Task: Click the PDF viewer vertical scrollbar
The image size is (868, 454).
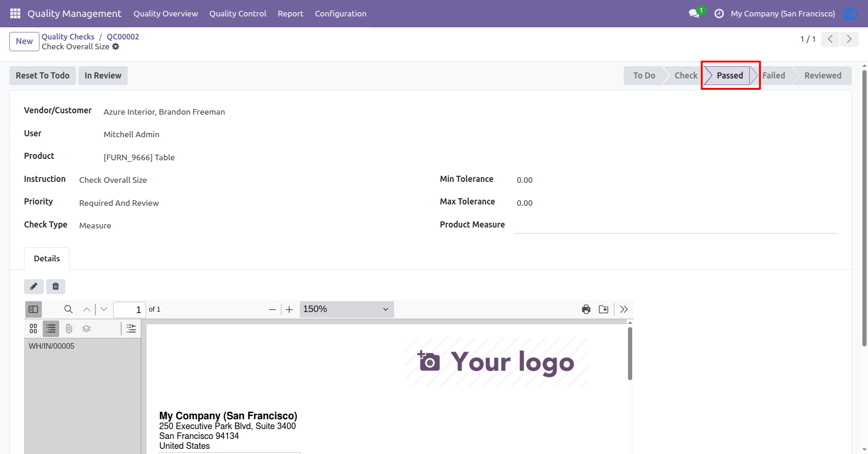Action: pyautogui.click(x=630, y=354)
